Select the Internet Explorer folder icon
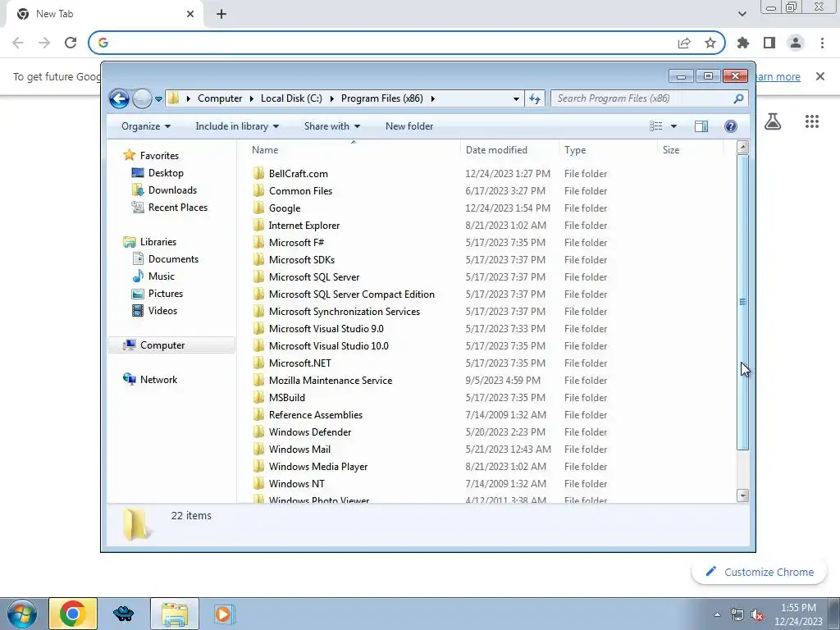Screen dimensions: 840x630 tap(258, 225)
